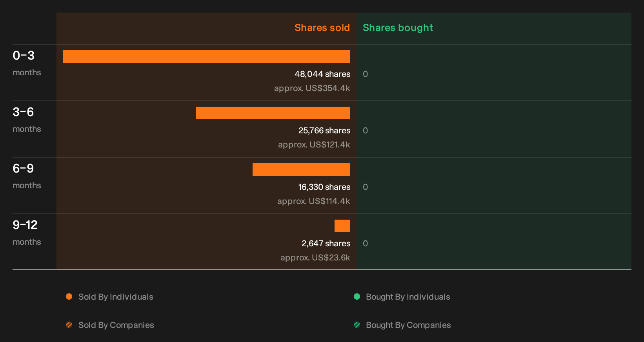This screenshot has width=644, height=342.
Task: Click the bought 0 in 0-3 months row
Action: 365,74
